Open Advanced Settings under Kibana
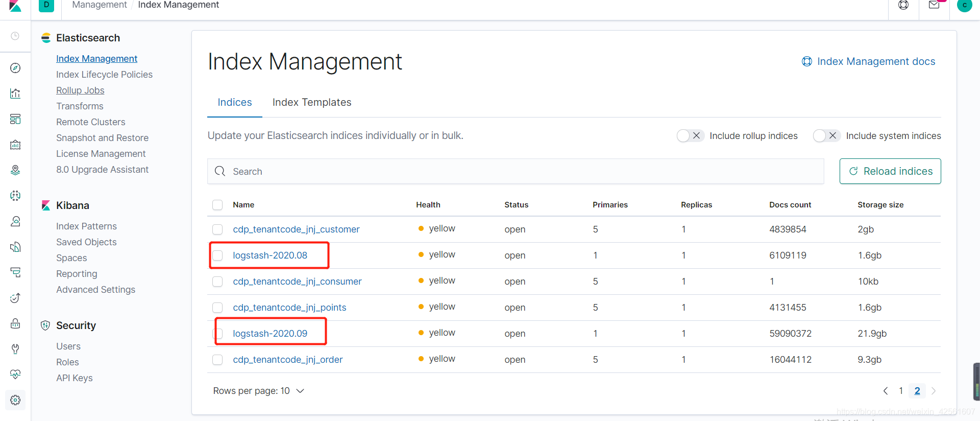The image size is (980, 421). point(96,290)
